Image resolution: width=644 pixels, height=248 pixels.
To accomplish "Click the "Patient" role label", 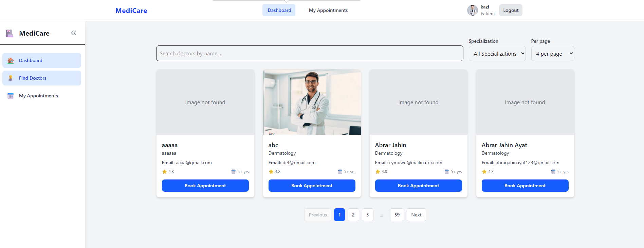I will point(488,14).
